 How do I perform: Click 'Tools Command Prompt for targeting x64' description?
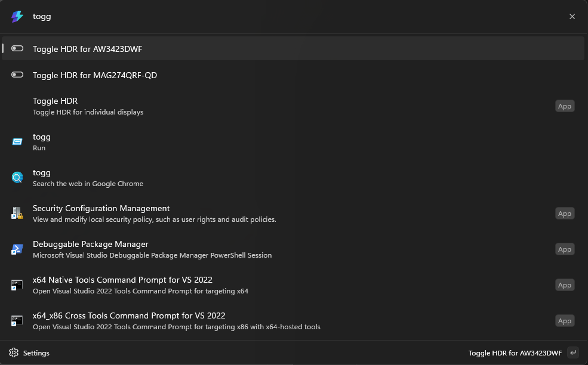[181, 291]
